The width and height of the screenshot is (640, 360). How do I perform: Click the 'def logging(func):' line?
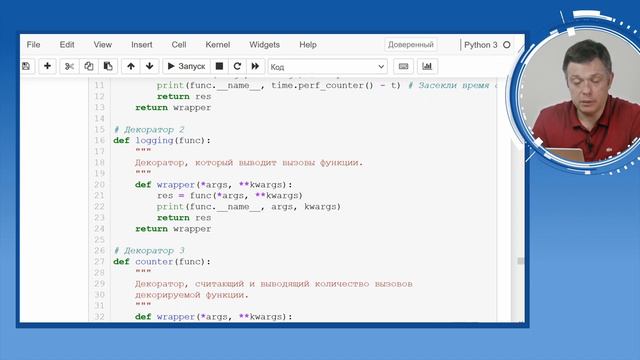tap(162, 140)
